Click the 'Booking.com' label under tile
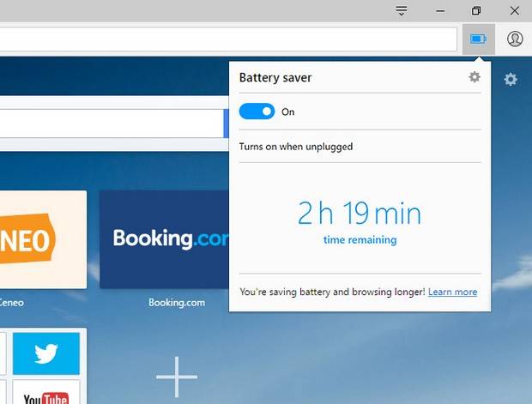This screenshot has width=532, height=404. (177, 302)
